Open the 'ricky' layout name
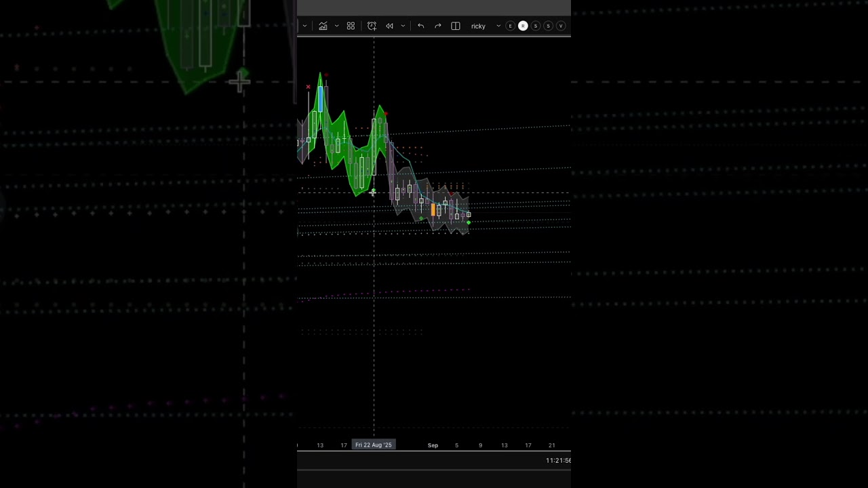Viewport: 868px width, 488px height. pos(478,26)
